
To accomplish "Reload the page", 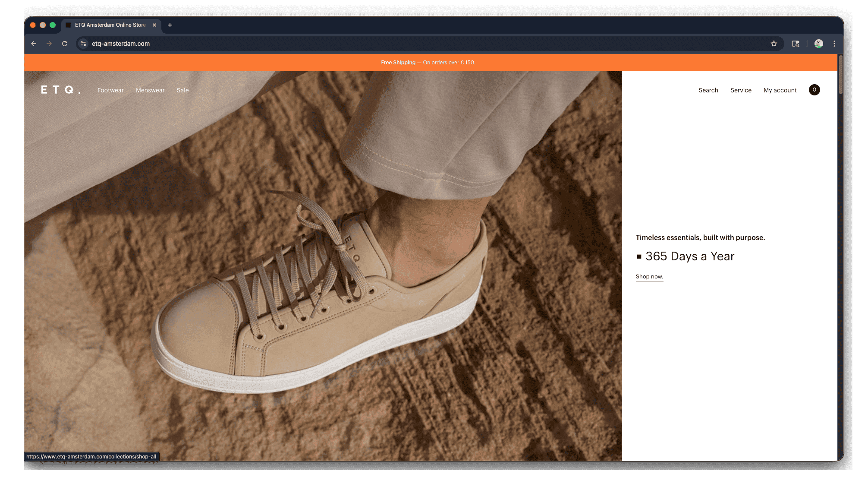I will click(x=65, y=44).
